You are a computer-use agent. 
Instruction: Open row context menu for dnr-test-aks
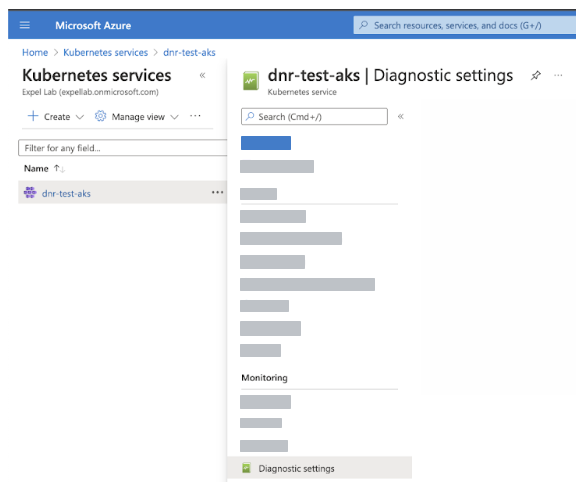pyautogui.click(x=217, y=192)
